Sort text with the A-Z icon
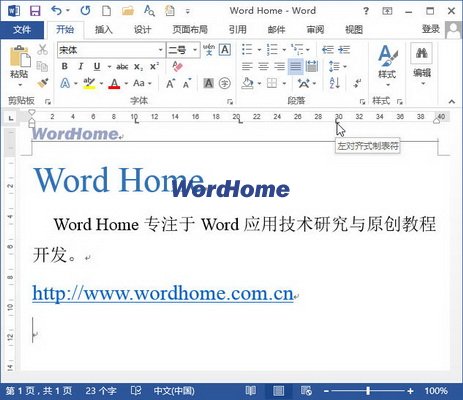 (334, 83)
